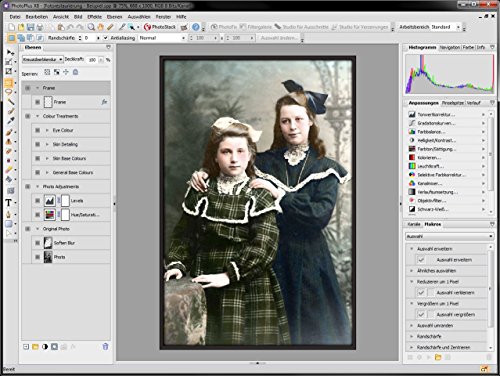Hide the Levels adjustment layer

click(38, 201)
